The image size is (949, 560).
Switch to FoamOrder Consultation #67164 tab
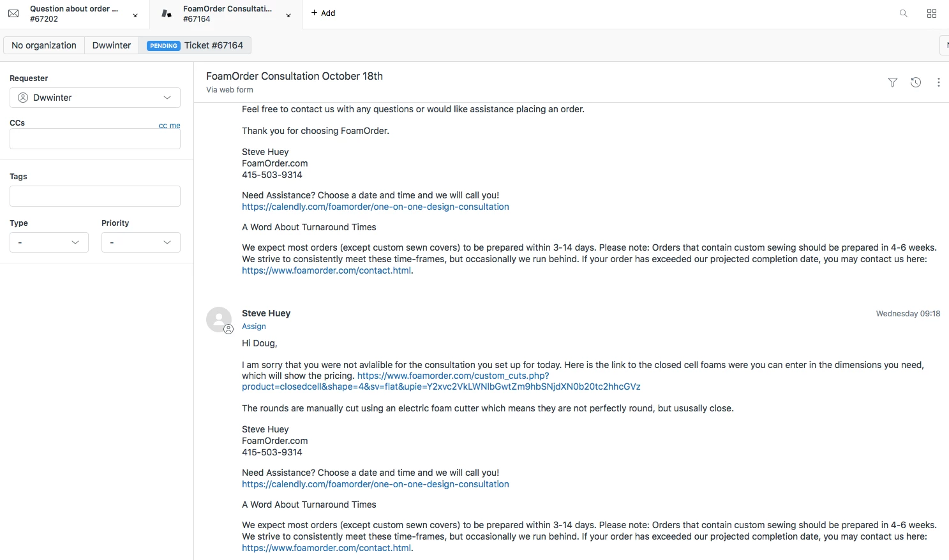[227, 14]
